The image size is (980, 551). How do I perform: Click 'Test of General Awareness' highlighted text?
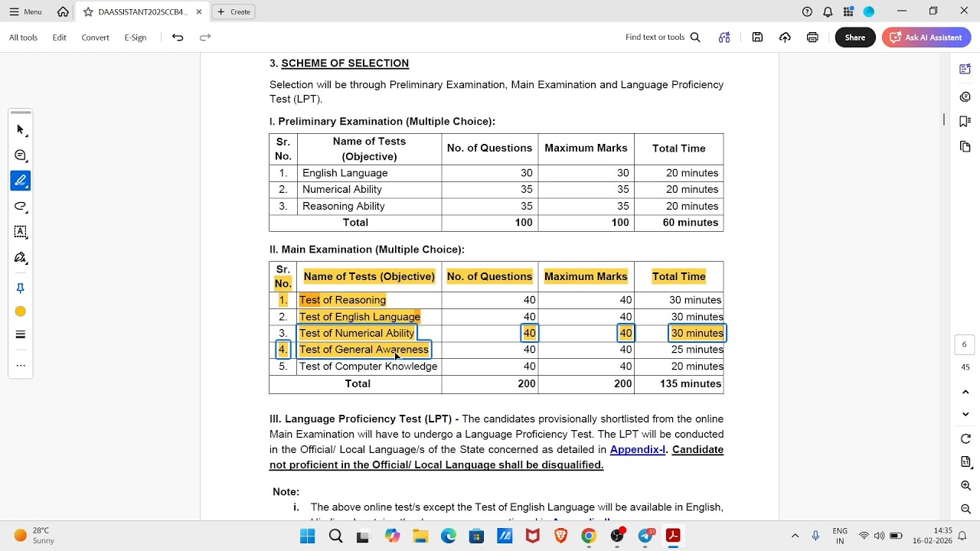click(364, 350)
